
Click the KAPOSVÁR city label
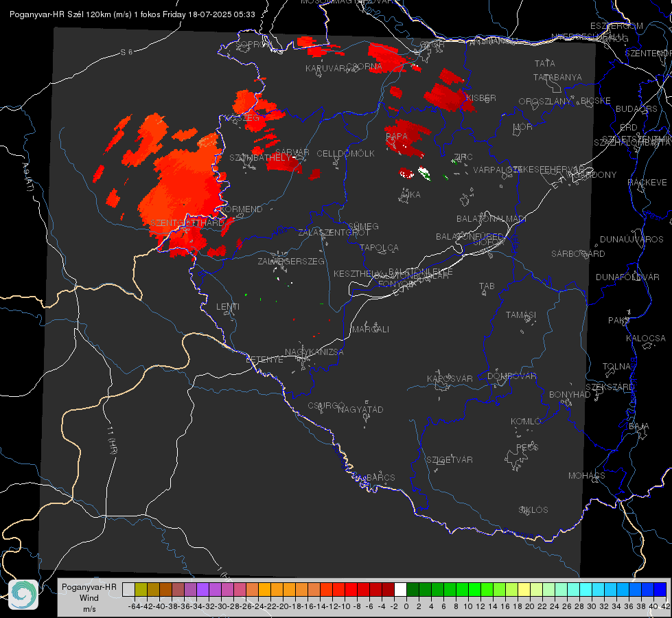(x=450, y=378)
